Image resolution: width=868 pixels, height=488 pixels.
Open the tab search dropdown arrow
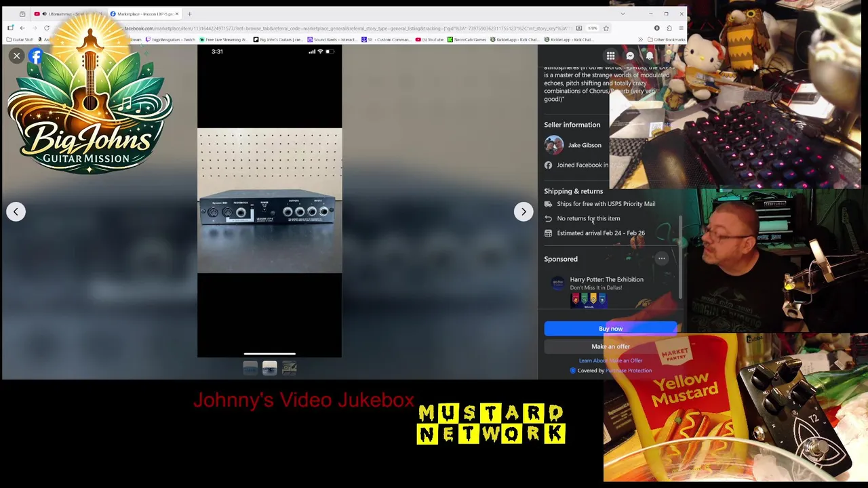pos(623,14)
